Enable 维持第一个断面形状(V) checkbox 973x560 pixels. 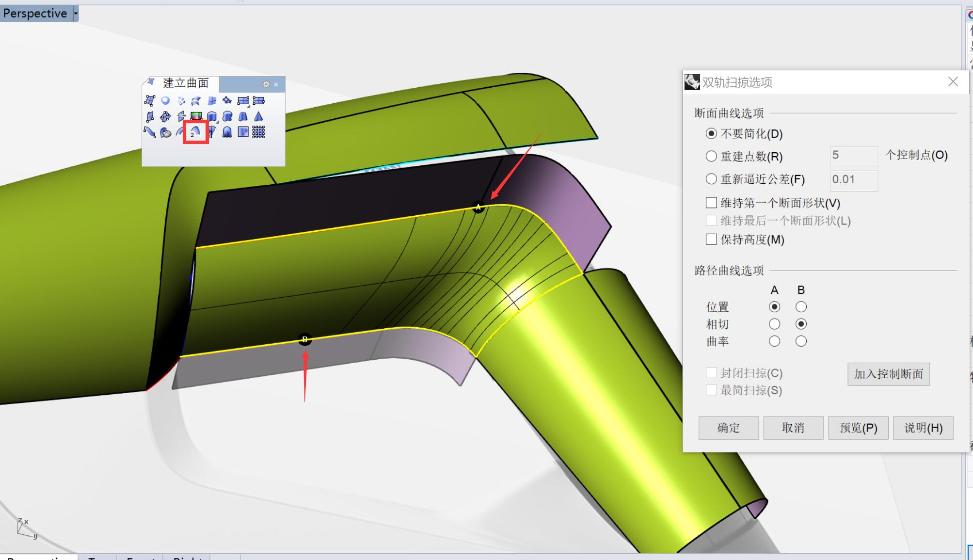click(x=711, y=202)
